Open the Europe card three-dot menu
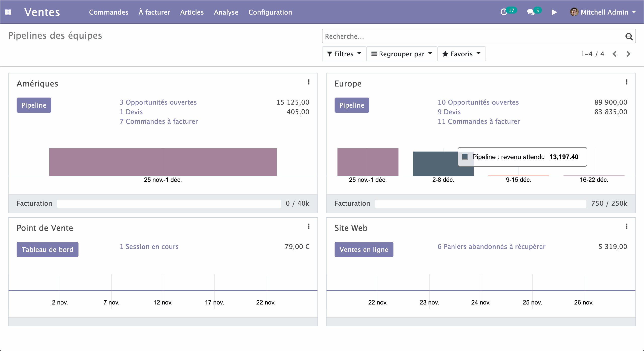Image resolution: width=644 pixels, height=351 pixels. click(626, 82)
